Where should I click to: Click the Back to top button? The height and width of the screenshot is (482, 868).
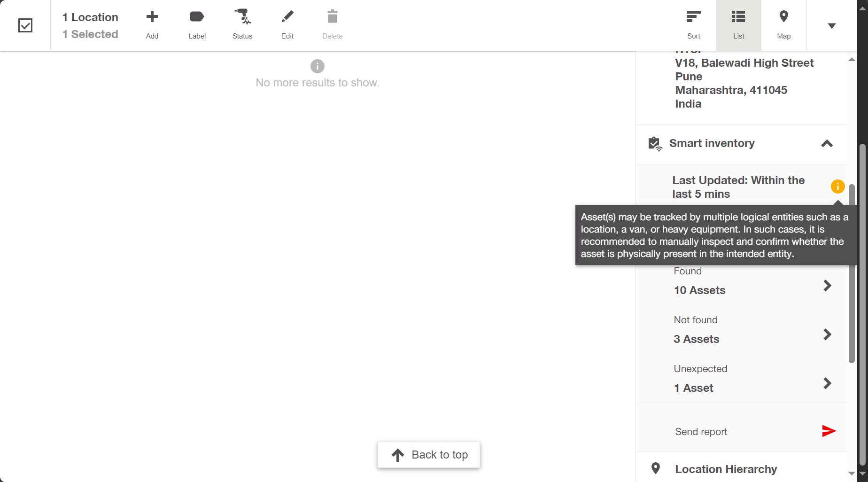tap(429, 455)
